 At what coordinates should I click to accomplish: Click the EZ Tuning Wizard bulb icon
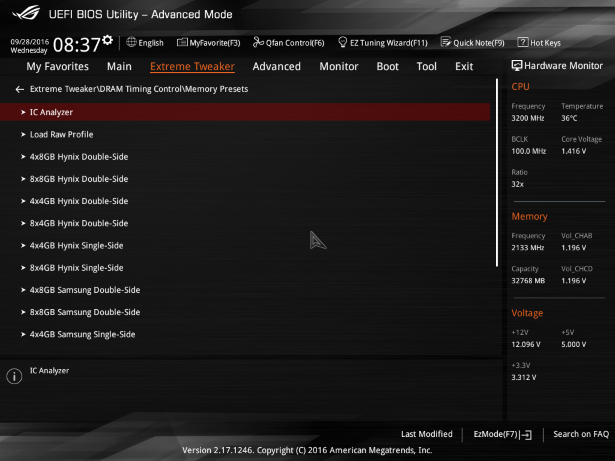(342, 42)
